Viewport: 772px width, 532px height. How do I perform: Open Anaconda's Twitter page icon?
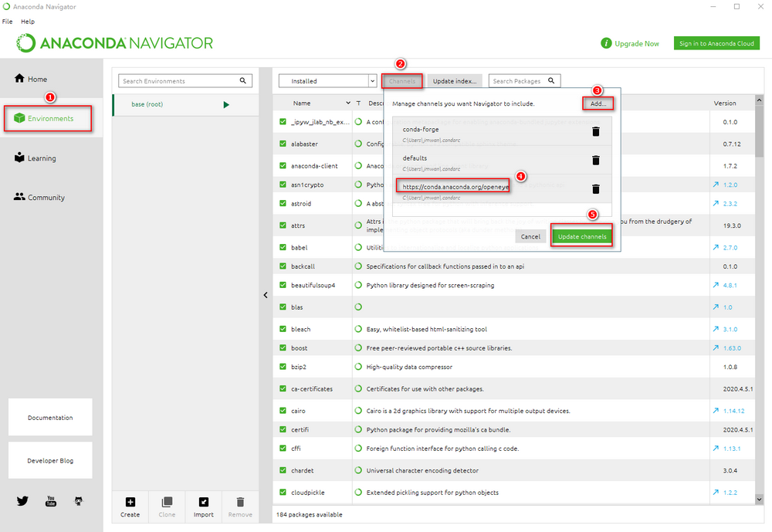coord(22,501)
